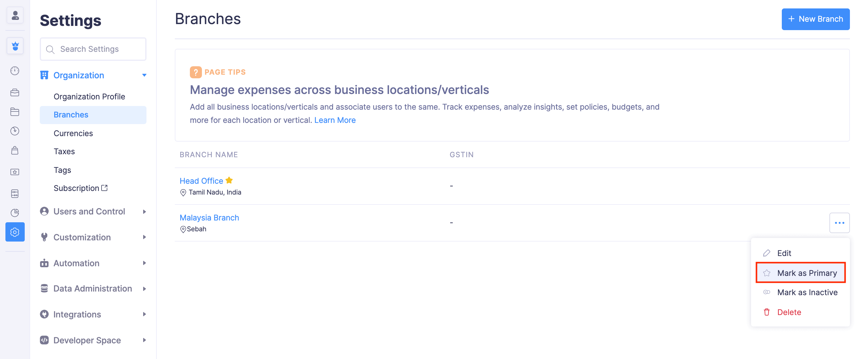Screen dimensions: 868x359
Task: Click the page tips question mark icon
Action: [195, 72]
